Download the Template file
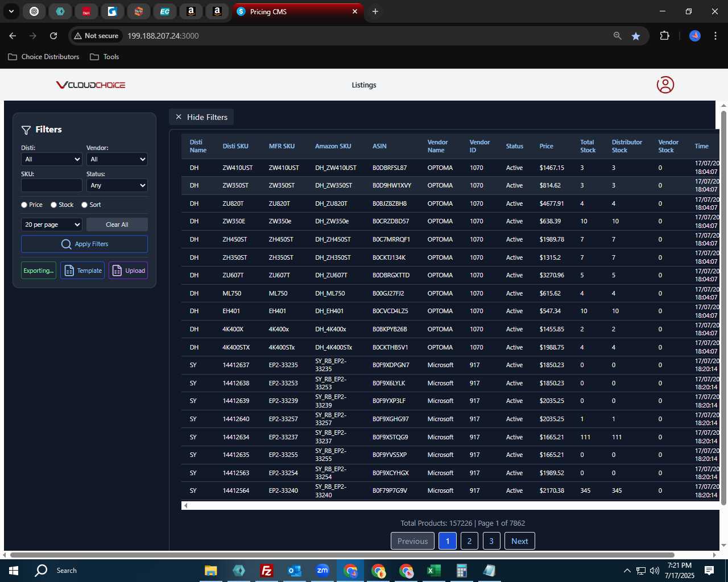This screenshot has width=728, height=582. click(x=82, y=271)
